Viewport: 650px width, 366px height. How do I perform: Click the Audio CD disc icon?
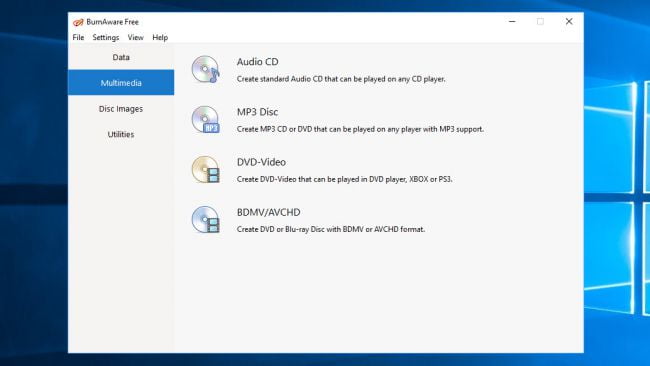click(x=206, y=69)
